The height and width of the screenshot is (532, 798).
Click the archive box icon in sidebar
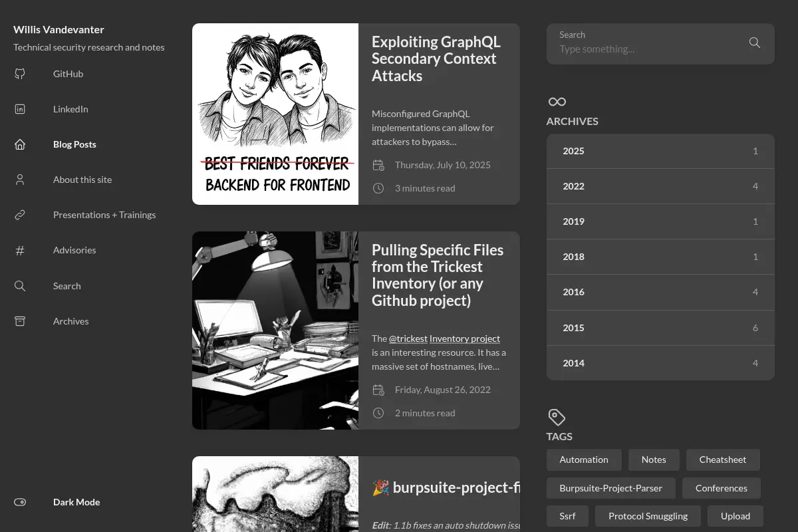pyautogui.click(x=20, y=321)
